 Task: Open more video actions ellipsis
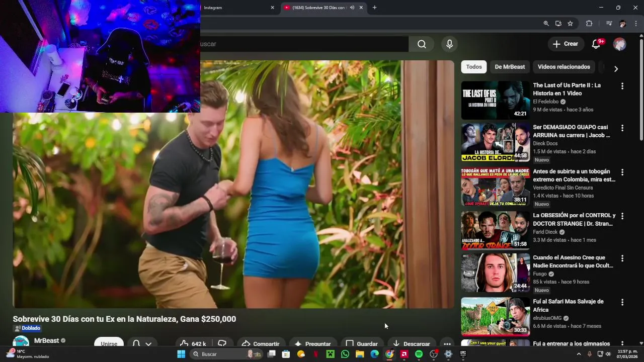[x=447, y=343]
